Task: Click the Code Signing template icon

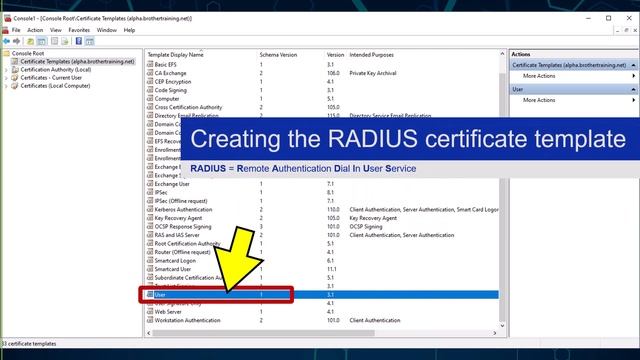Action: [x=150, y=90]
